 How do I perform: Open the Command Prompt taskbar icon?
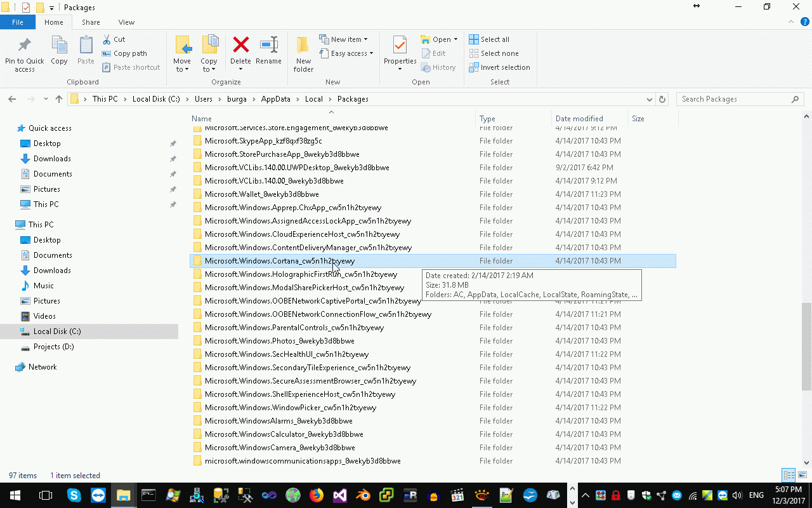point(148,495)
